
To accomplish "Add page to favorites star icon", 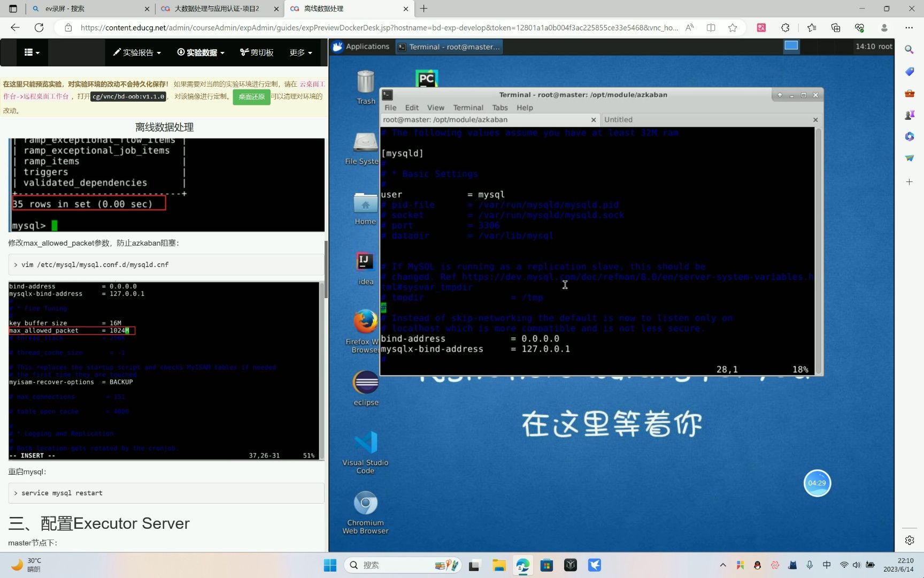I will pos(733,28).
